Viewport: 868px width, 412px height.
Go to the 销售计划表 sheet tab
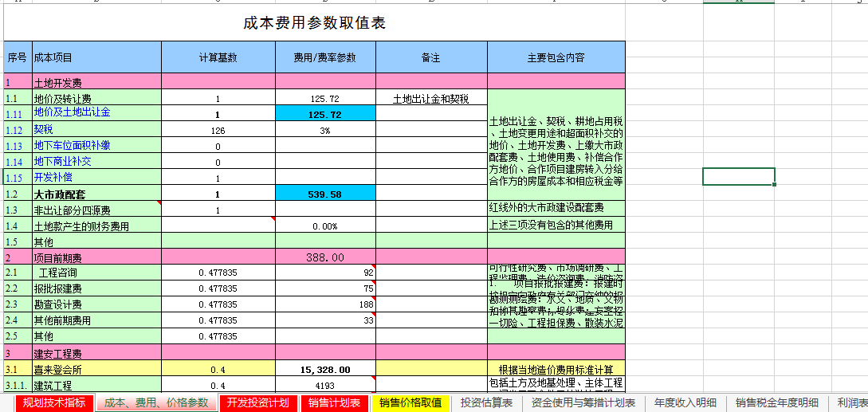pyautogui.click(x=334, y=402)
